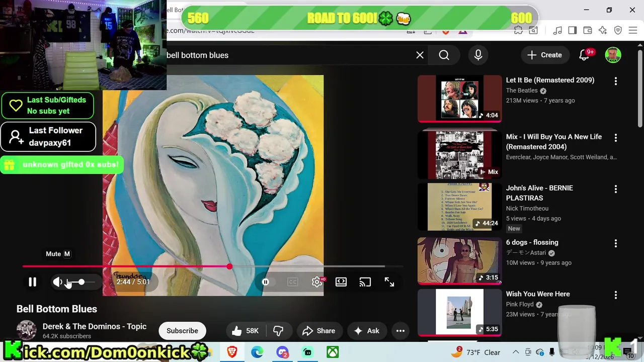Image resolution: width=644 pixels, height=362 pixels.
Task: Cast video using the Play on TV icon
Action: (x=365, y=282)
